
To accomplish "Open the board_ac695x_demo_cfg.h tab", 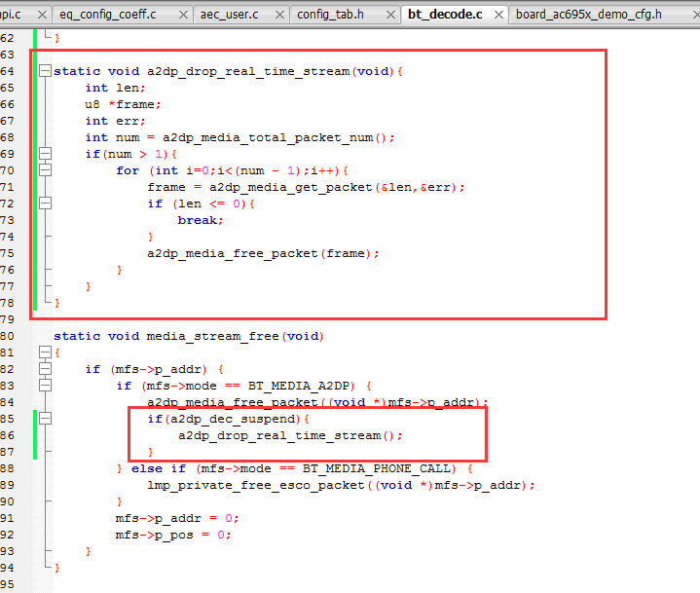I will (x=588, y=15).
